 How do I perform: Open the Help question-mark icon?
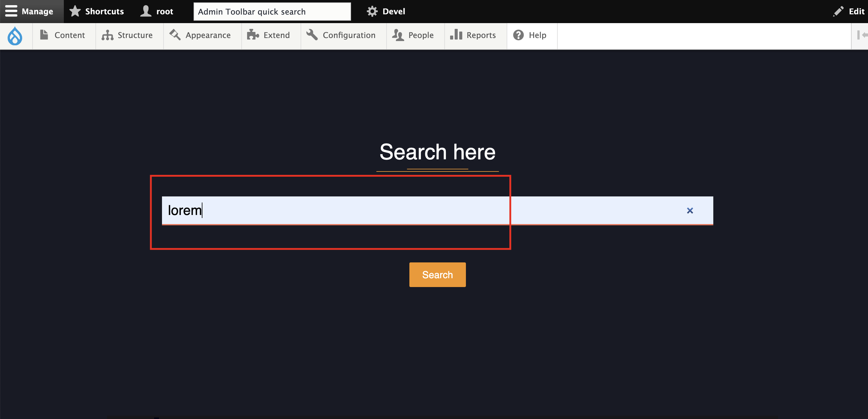click(518, 35)
